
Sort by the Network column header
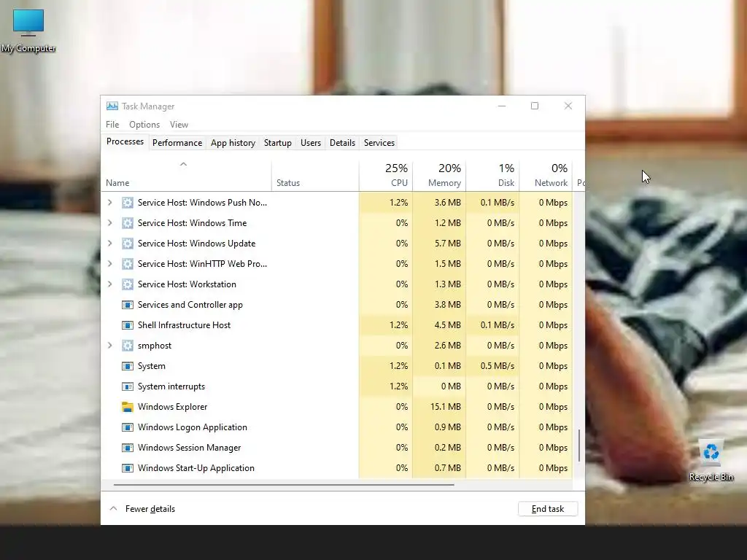pyautogui.click(x=546, y=176)
